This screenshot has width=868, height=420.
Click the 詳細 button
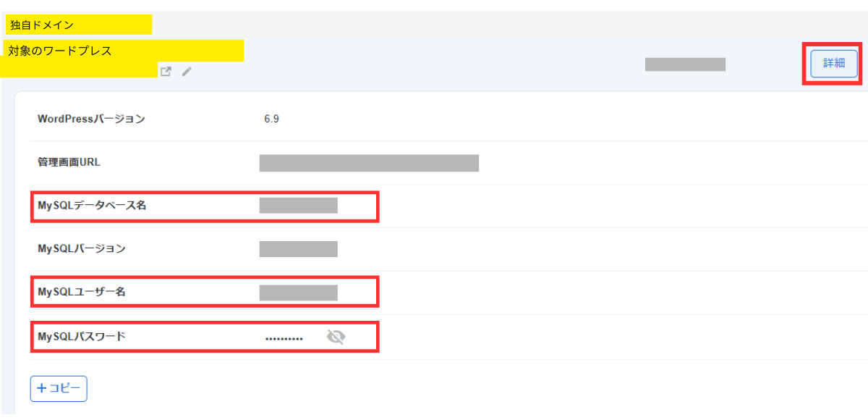click(834, 63)
